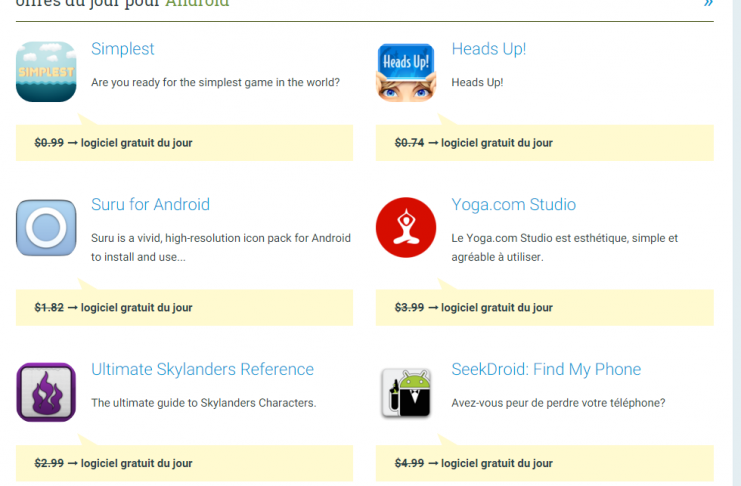Click the $3.99 free offer banner
The image size is (741, 486).
coord(544,307)
